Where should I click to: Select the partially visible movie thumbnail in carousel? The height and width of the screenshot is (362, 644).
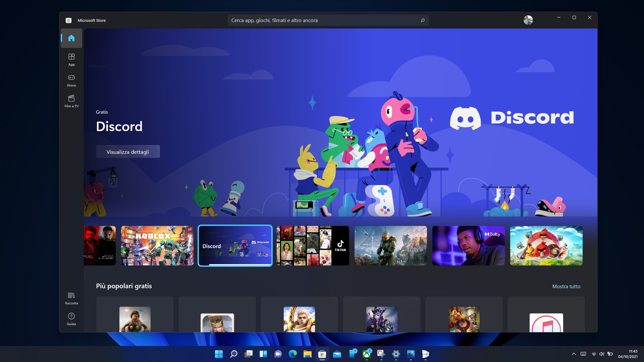coord(100,246)
